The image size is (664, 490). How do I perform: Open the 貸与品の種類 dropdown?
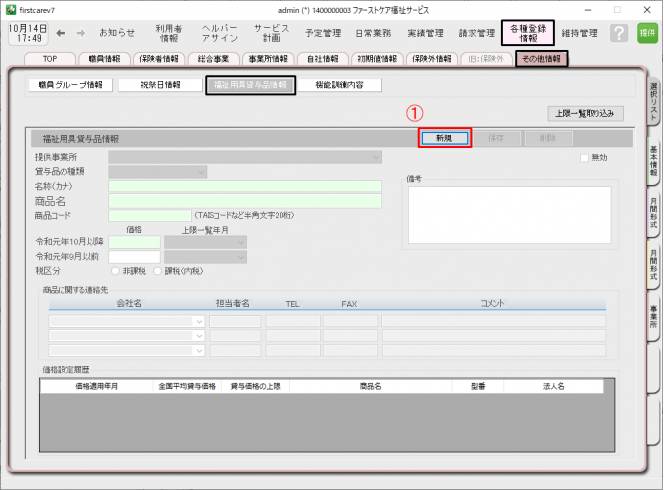(x=158, y=172)
